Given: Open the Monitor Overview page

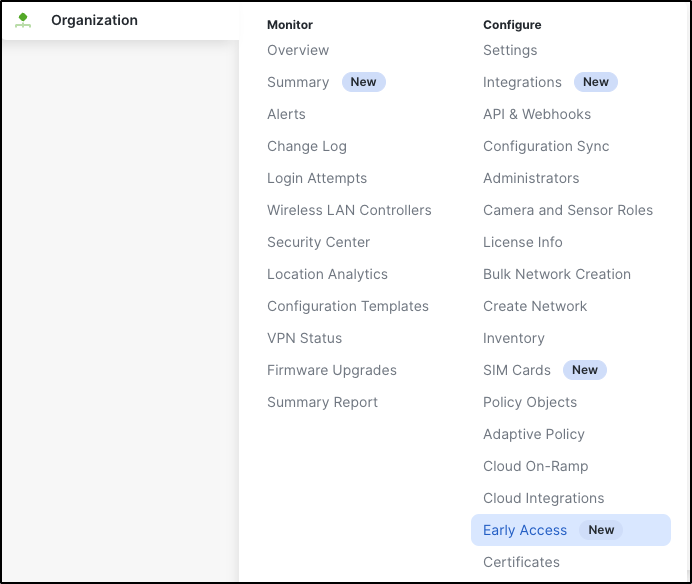Looking at the screenshot, I should click(x=298, y=50).
